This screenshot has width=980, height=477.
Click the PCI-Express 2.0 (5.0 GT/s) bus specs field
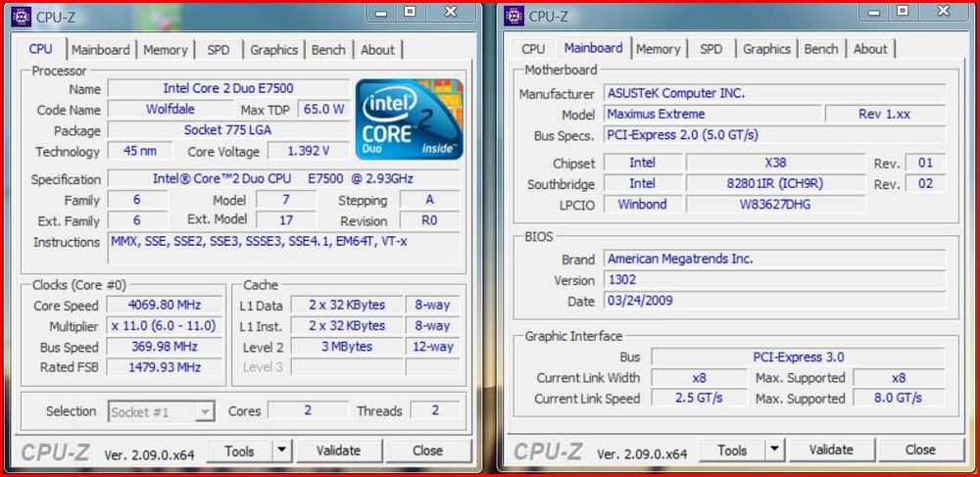[775, 135]
